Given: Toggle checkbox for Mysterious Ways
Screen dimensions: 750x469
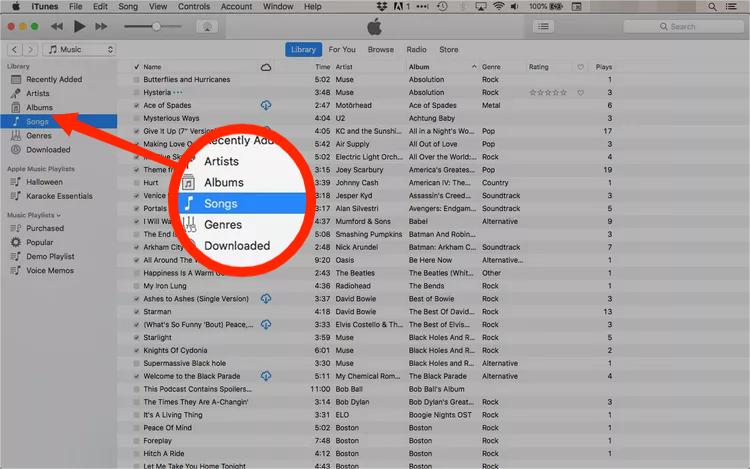Looking at the screenshot, I should (x=136, y=119).
